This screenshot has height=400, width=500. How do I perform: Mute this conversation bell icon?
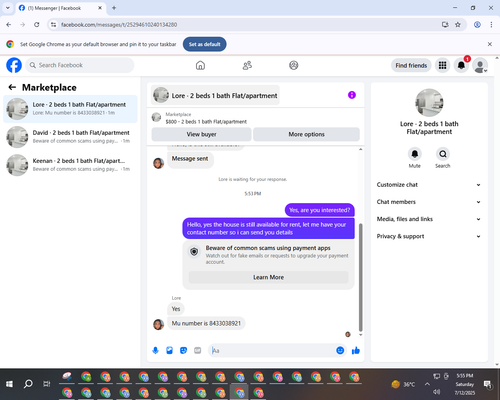point(415,154)
